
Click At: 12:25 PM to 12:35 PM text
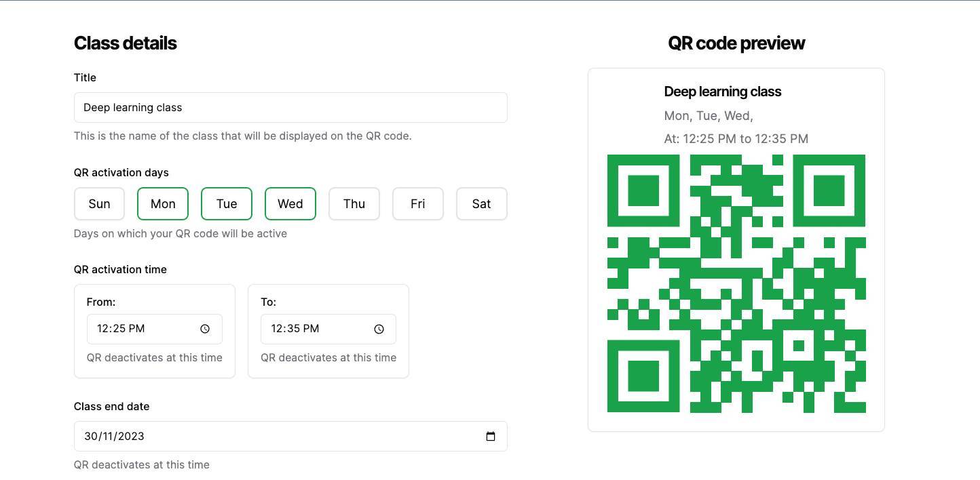[x=736, y=139]
